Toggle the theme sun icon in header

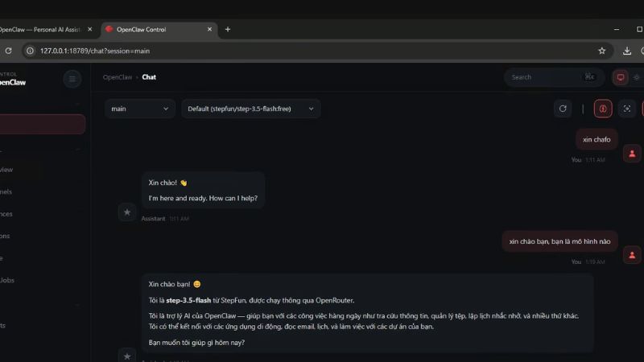(x=637, y=77)
